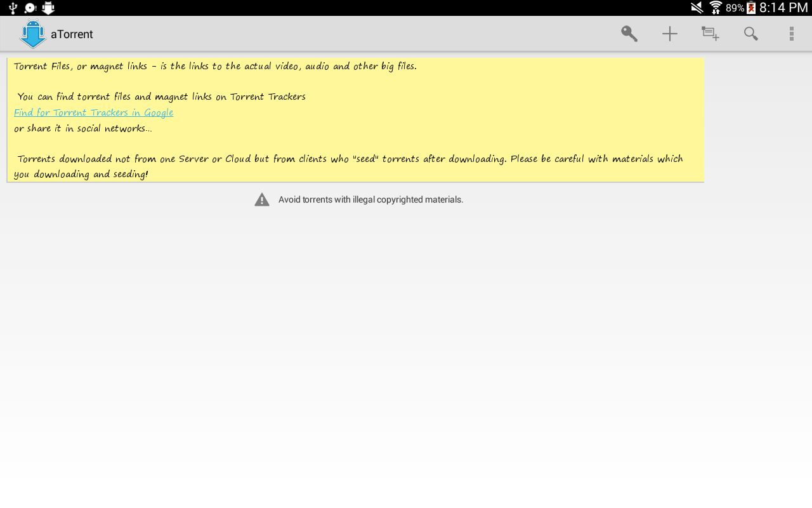Viewport: 812px width, 508px height.
Task: Click the 89% battery percentage
Action: (x=735, y=8)
